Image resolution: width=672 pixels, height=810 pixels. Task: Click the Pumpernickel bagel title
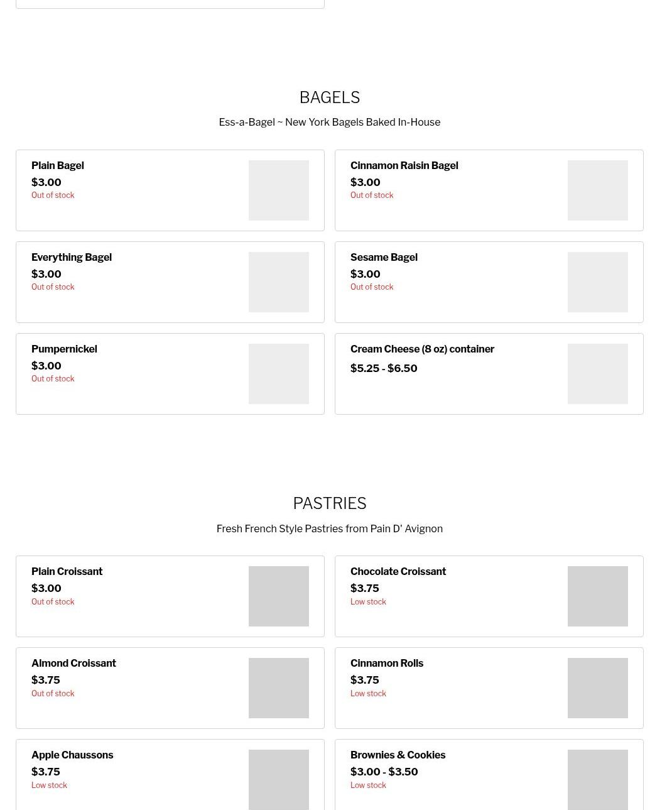click(x=64, y=349)
